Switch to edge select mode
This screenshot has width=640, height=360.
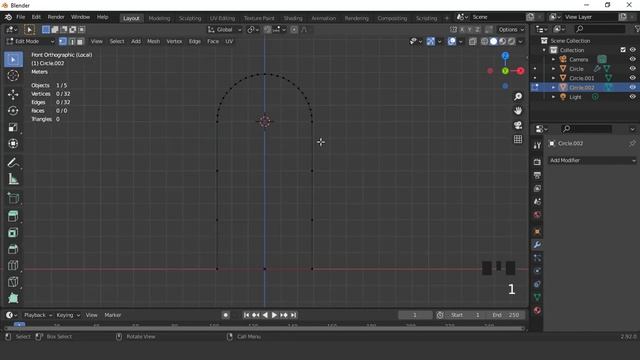pos(72,41)
